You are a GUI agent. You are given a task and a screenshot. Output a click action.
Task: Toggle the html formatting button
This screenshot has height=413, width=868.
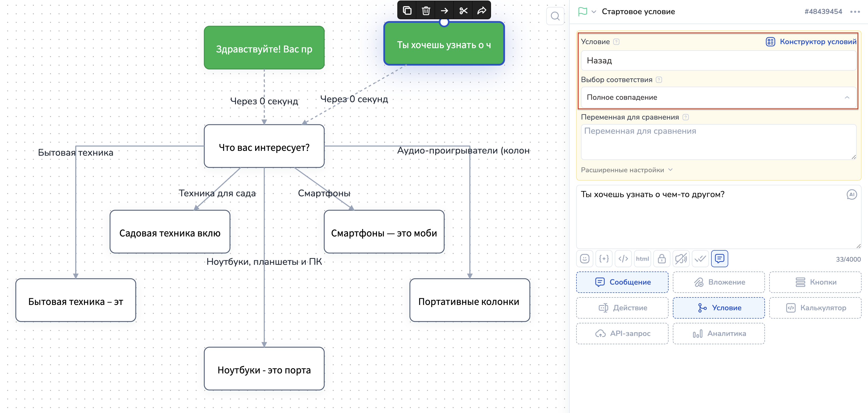point(642,258)
